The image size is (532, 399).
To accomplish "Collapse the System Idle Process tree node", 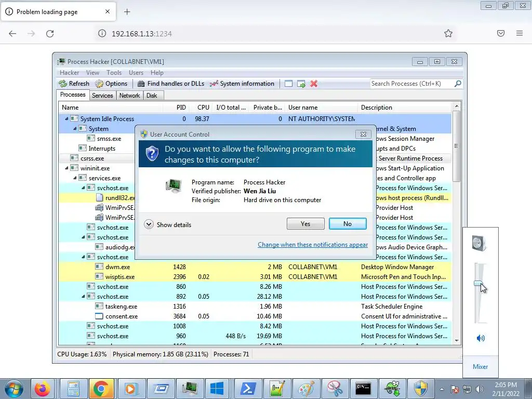I will pyautogui.click(x=66, y=119).
